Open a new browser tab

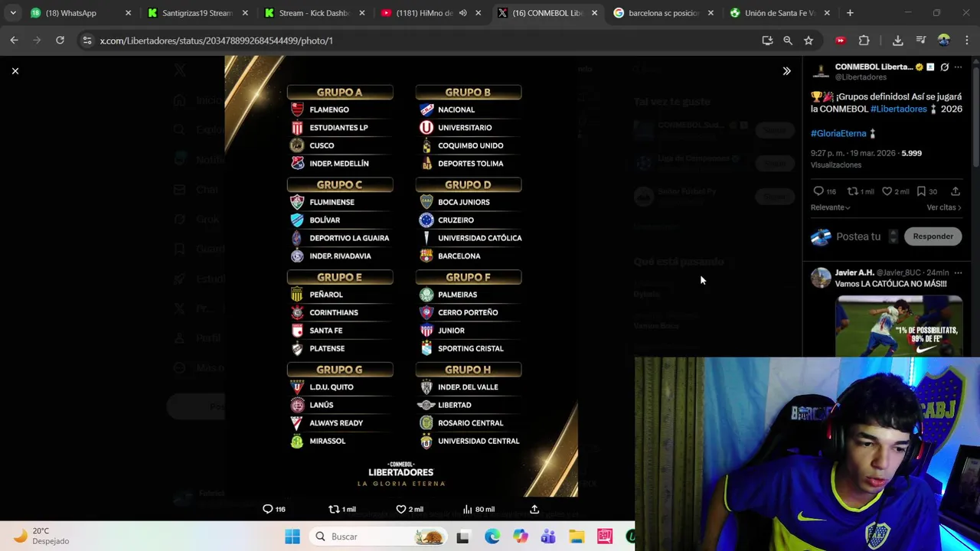[850, 13]
